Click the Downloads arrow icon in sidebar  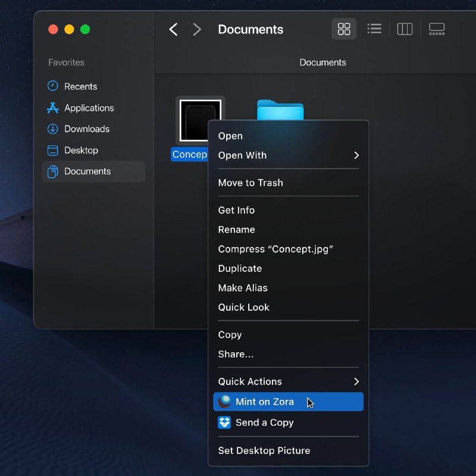pos(52,129)
